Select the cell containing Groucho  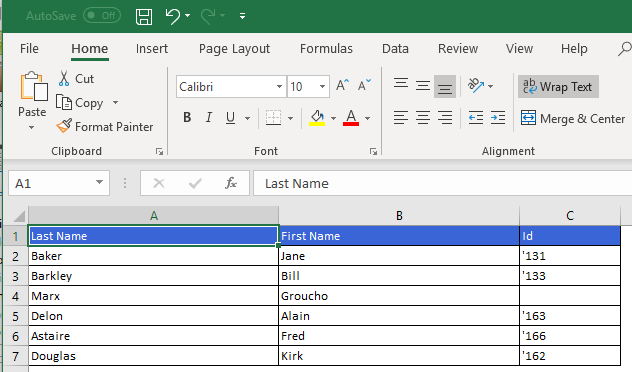tap(399, 296)
